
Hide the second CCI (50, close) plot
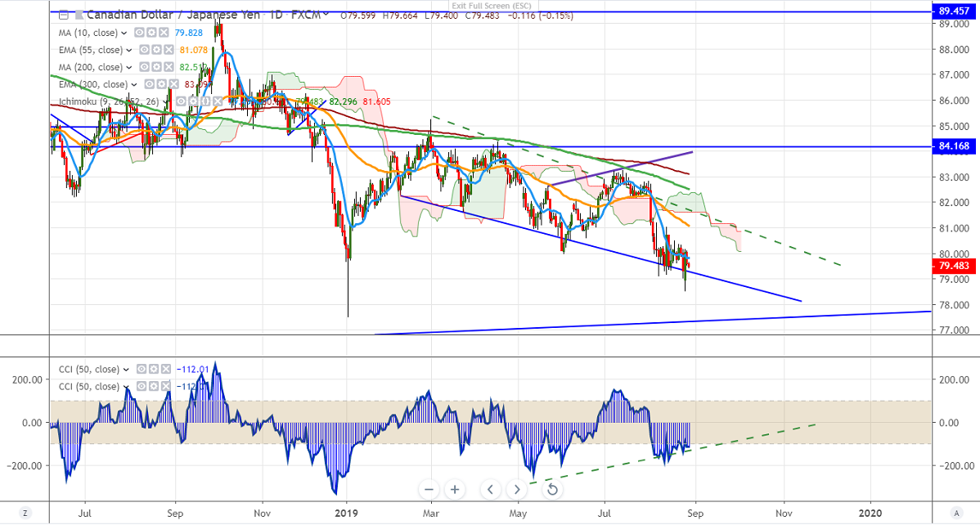click(x=142, y=386)
